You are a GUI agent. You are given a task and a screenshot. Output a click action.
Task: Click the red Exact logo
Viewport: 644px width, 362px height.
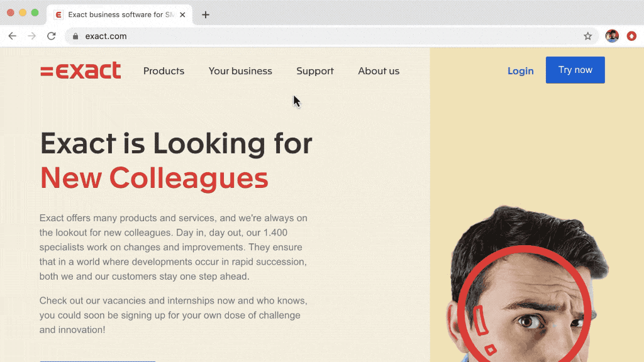(80, 71)
